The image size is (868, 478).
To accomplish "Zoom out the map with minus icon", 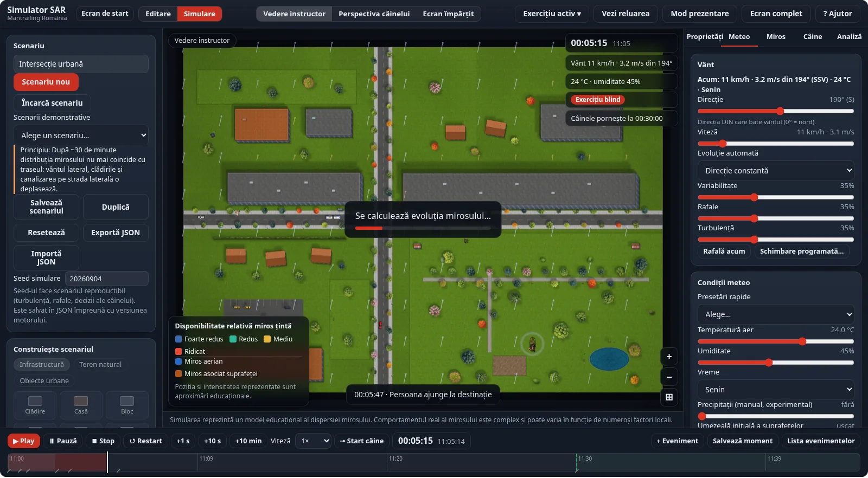I will [669, 377].
